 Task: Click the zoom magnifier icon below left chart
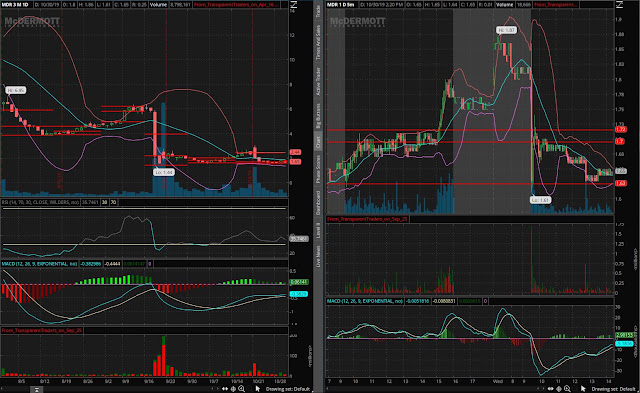242,389
